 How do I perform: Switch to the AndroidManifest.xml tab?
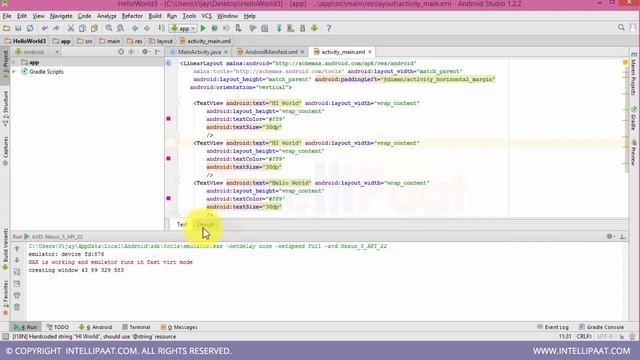click(271, 52)
